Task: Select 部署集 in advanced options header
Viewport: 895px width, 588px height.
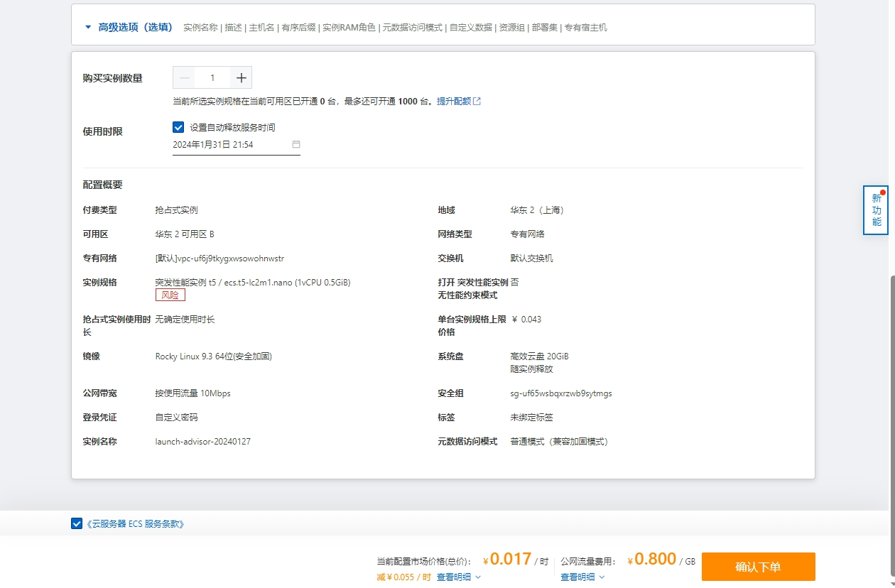Action: pos(543,28)
